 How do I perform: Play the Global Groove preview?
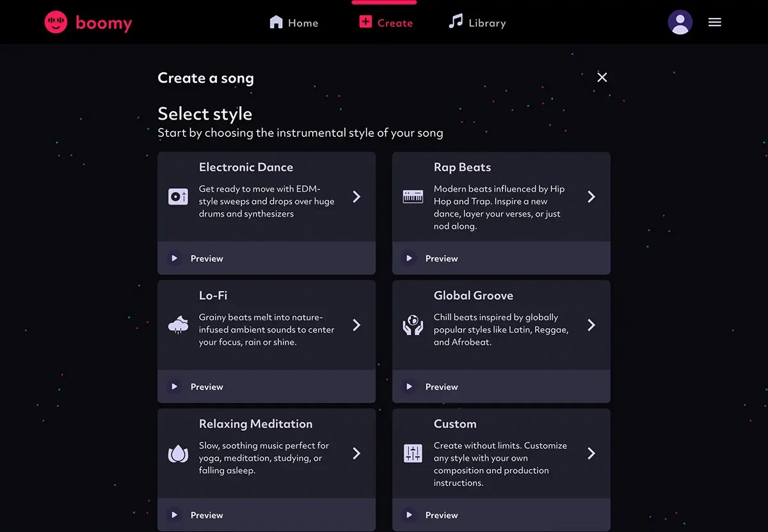409,387
